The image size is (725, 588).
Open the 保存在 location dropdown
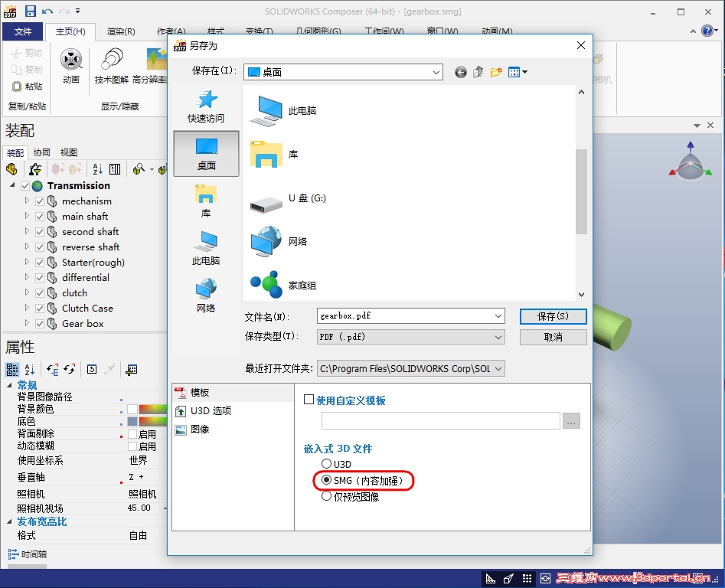pos(343,72)
